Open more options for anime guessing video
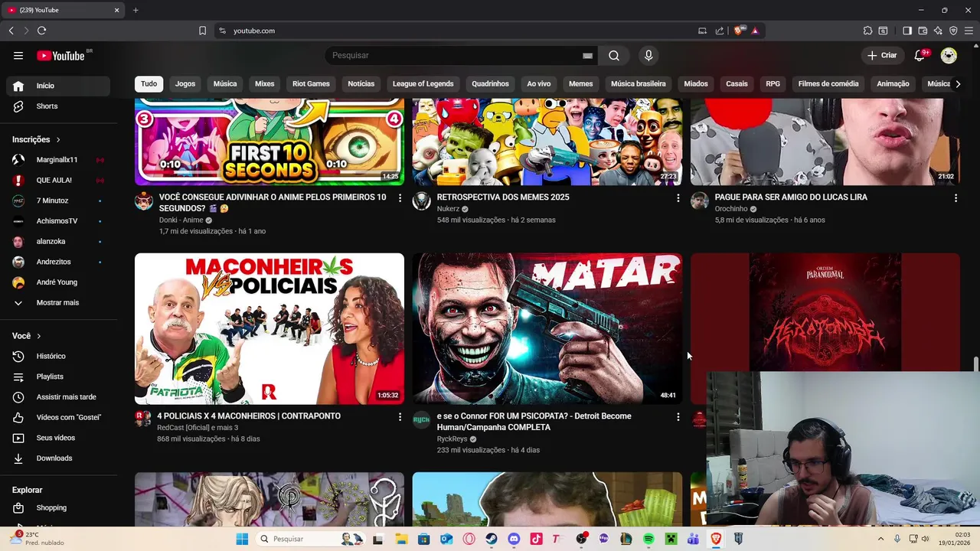The image size is (980, 551). point(400,198)
